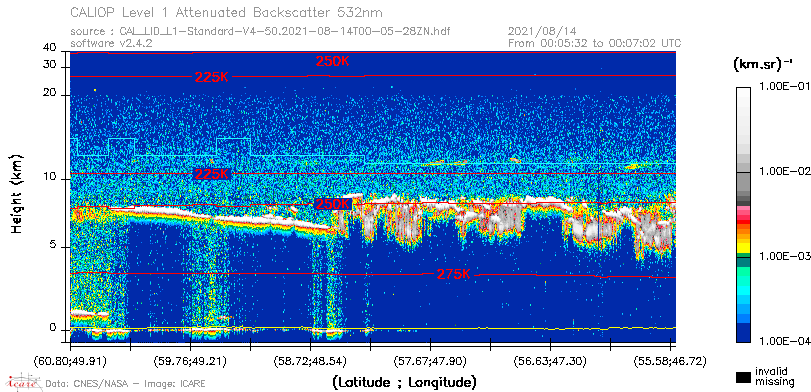Screen dimensions: 811x392
Task: Click the 'Data: CNES/NASA - Image: ICARE' credit
Action: point(126,384)
